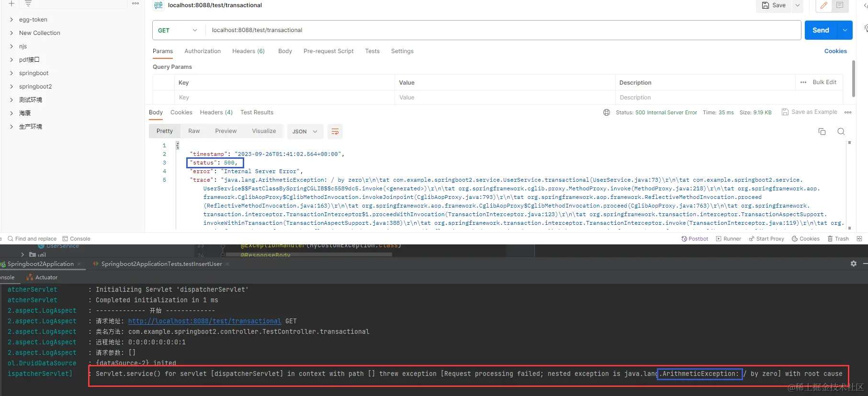Click the Save icon button
Viewport: 868px width, 396px height.
pyautogui.click(x=774, y=5)
